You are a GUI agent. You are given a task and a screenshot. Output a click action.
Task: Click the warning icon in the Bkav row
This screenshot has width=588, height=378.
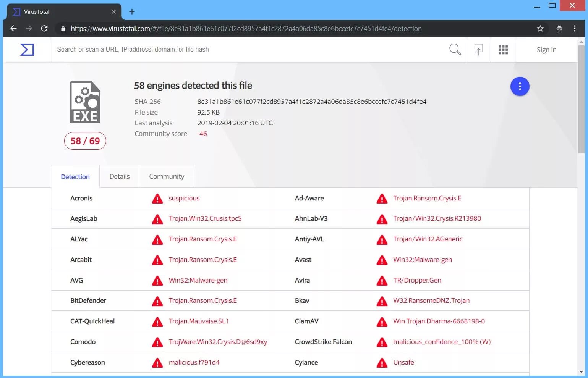(x=382, y=301)
